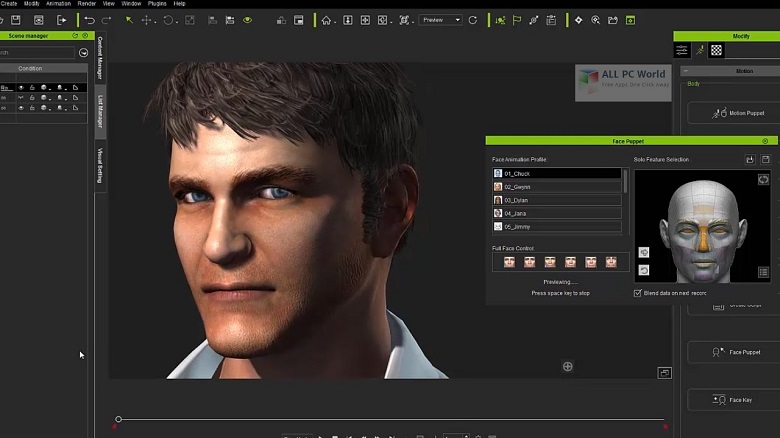The width and height of the screenshot is (780, 438).
Task: Open the running figure animation tab in Modify
Action: tap(699, 50)
